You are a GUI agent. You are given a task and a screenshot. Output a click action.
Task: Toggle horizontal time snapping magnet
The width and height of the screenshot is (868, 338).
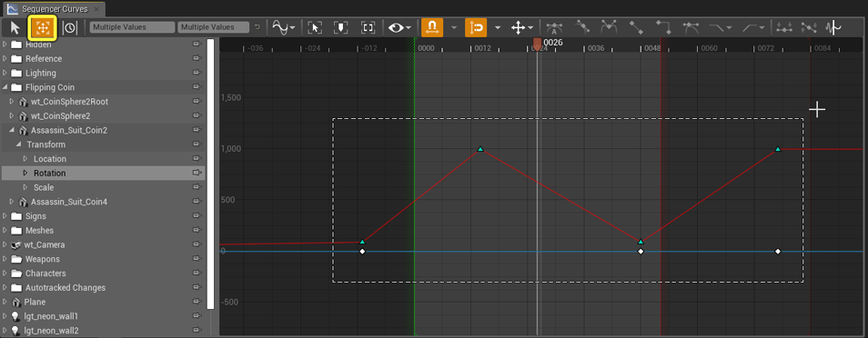pos(432,27)
